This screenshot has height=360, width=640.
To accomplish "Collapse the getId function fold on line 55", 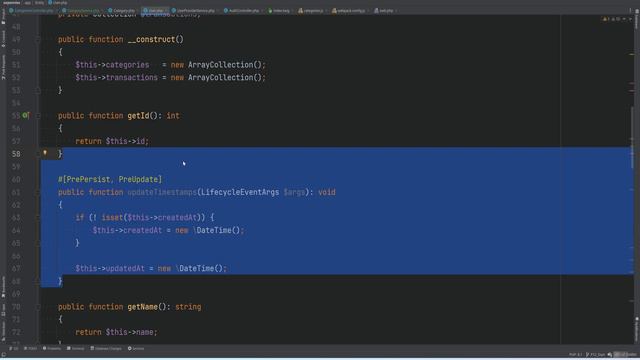I will point(38,116).
